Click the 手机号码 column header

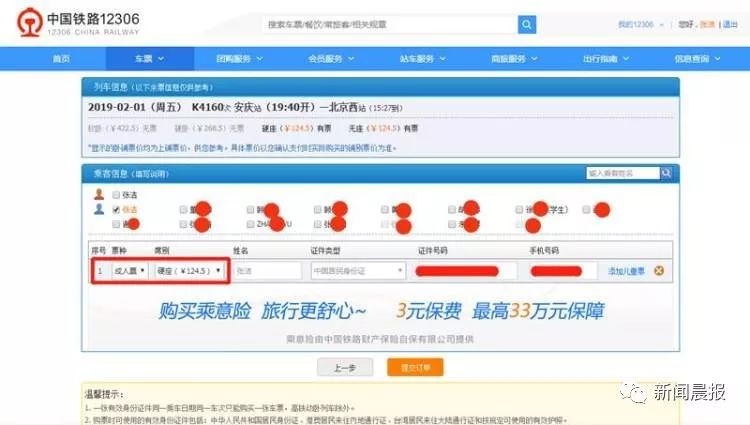pos(544,251)
